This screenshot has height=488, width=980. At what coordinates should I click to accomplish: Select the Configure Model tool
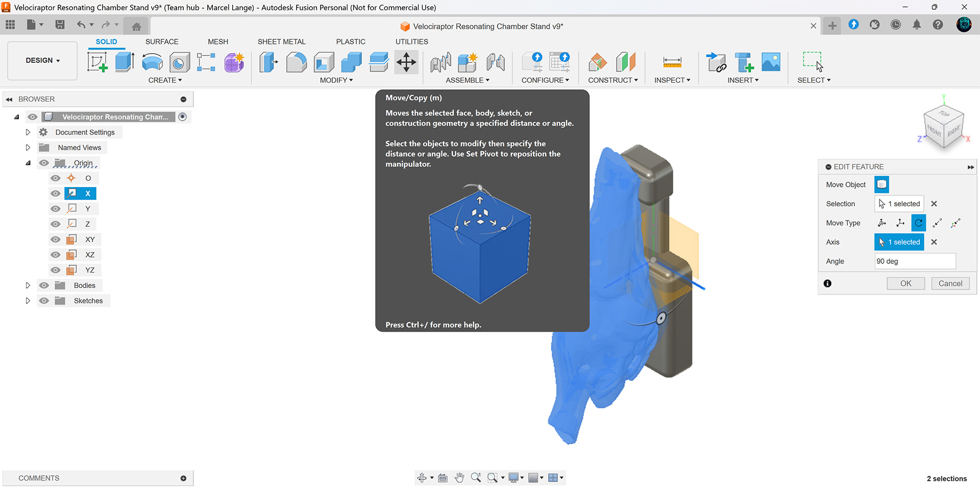point(532,62)
